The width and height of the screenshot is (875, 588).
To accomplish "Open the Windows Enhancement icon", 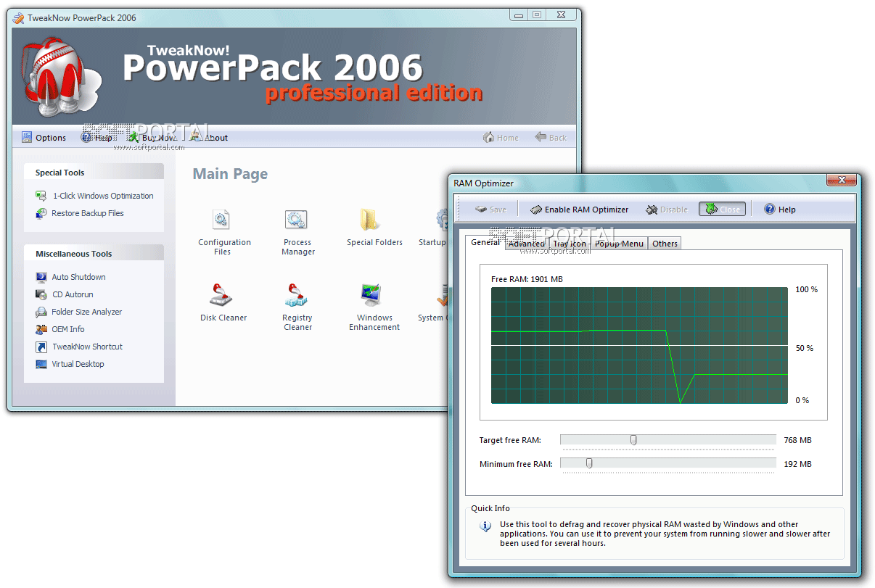I will click(371, 295).
